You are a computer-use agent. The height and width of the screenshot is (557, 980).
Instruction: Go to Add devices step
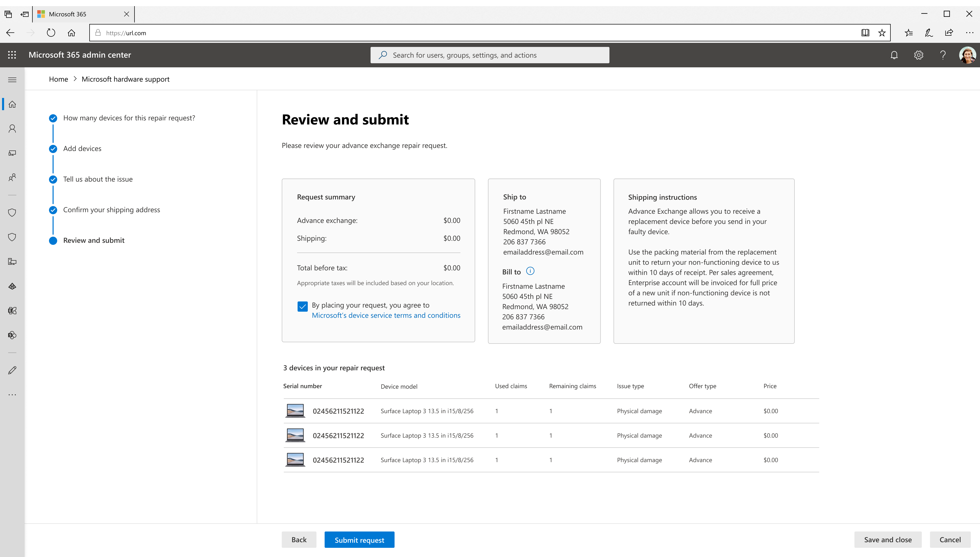point(82,148)
